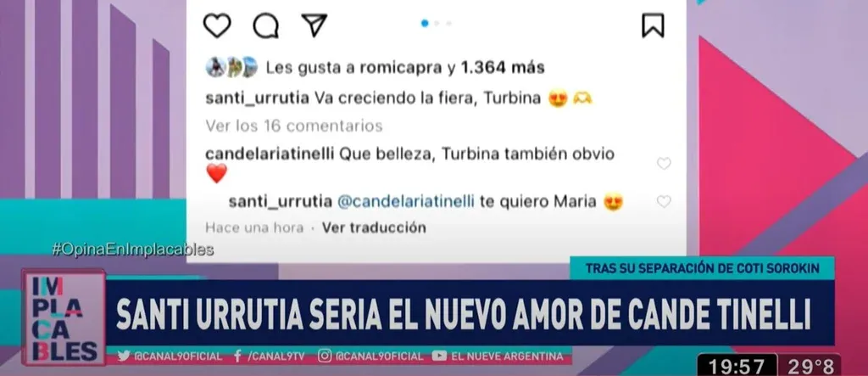Like the post with heart icon

217,25
